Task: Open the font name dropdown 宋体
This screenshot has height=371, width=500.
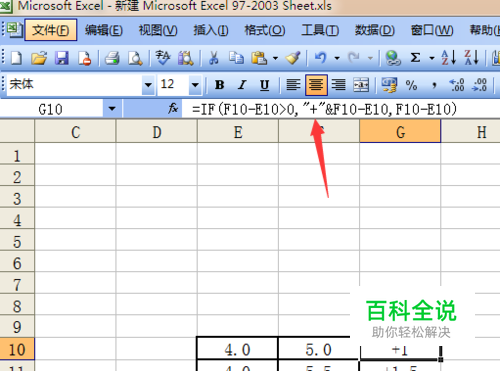Action: pos(148,85)
